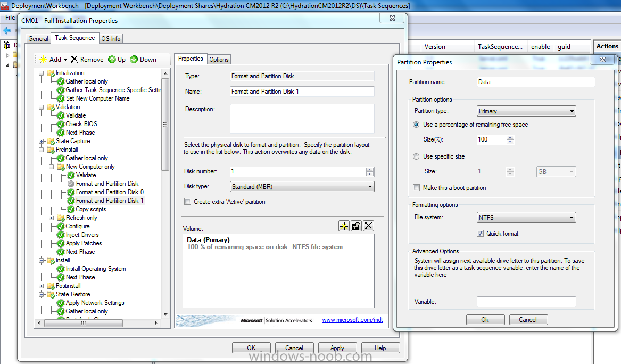Click the Partition name input field

coord(536,82)
